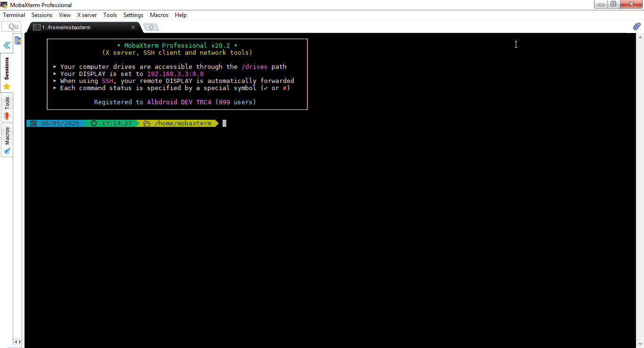Collapse the sidebar with the double-chevron
This screenshot has width=644, height=348.
click(7, 45)
